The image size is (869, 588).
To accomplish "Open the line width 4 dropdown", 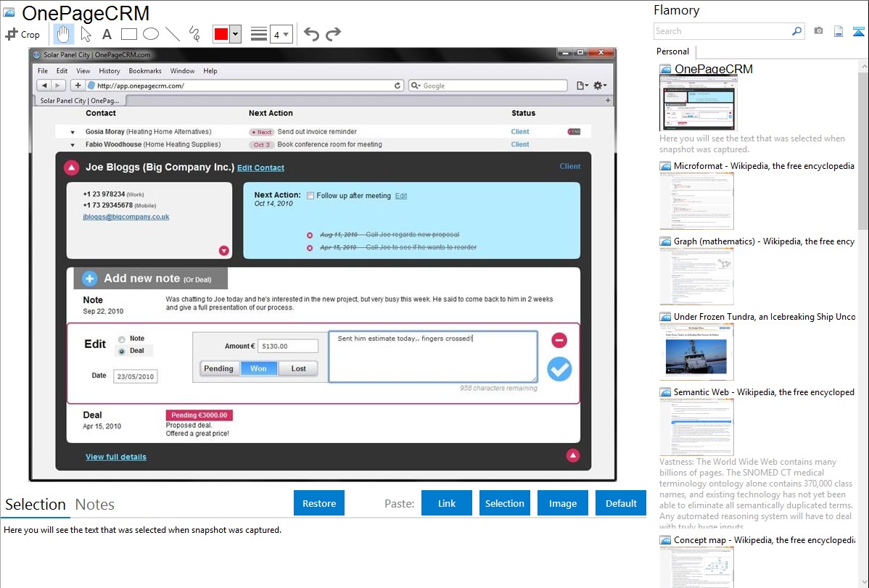I will [281, 34].
